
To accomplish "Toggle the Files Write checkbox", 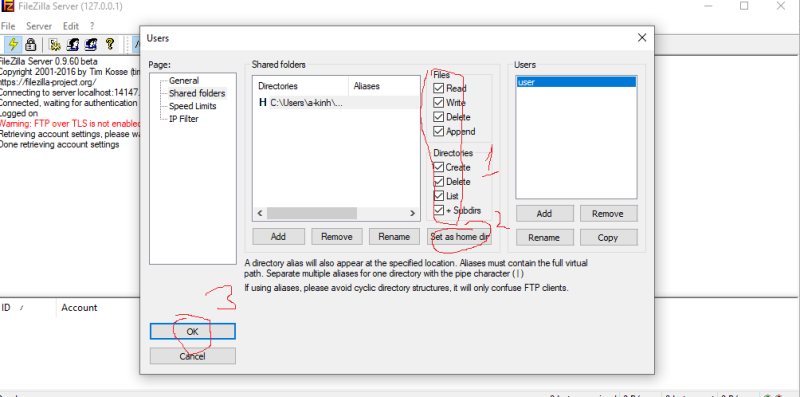I will click(438, 103).
